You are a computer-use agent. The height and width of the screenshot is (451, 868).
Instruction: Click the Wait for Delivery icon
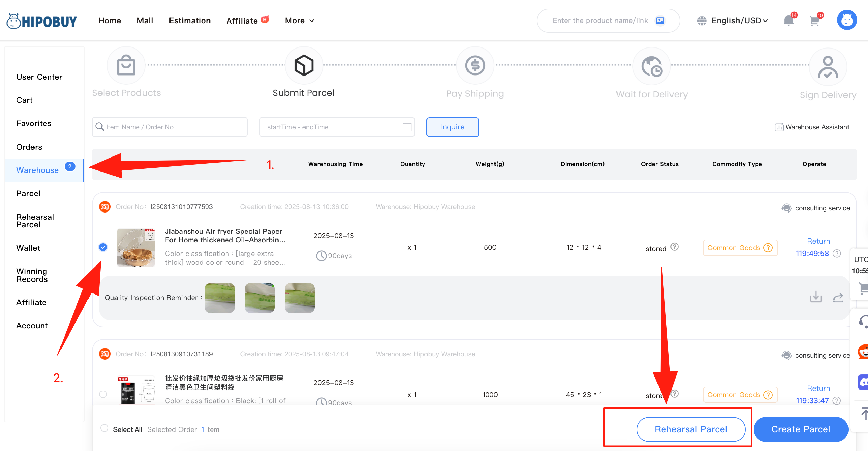coord(652,66)
